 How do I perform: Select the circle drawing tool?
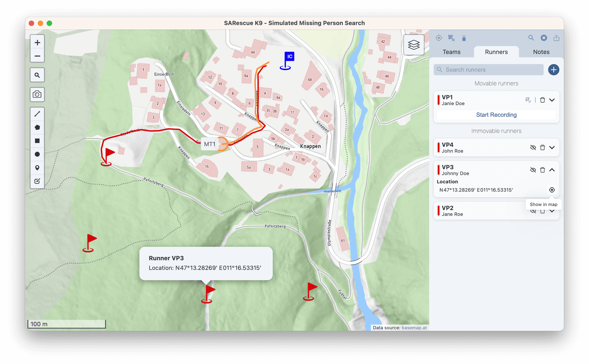click(x=37, y=154)
